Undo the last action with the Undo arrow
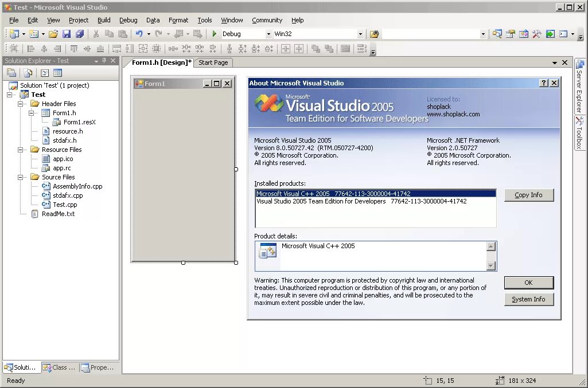588x388 pixels. tap(139, 34)
